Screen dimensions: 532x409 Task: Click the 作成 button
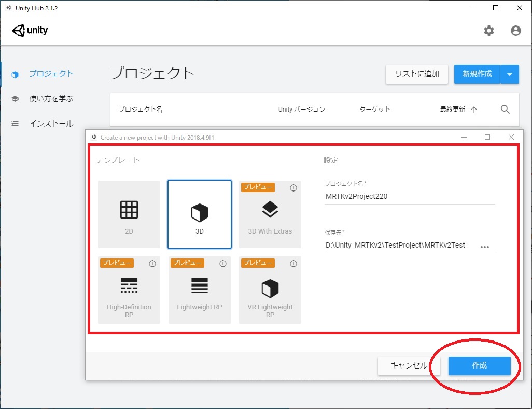(x=480, y=365)
